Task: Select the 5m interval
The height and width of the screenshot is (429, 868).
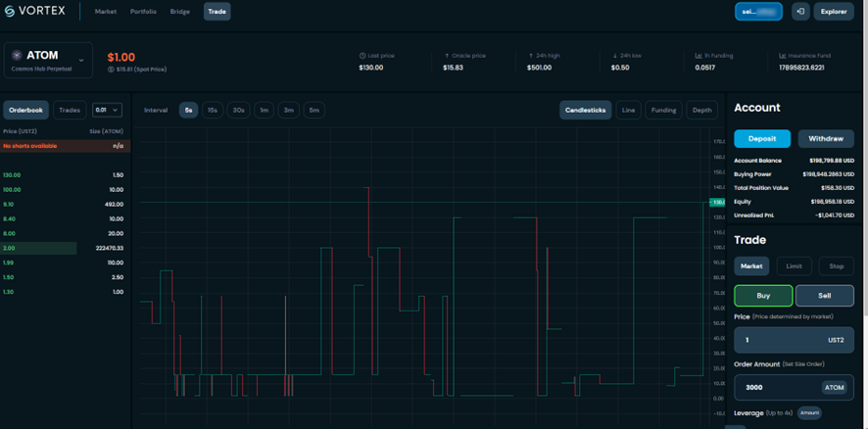Action: click(313, 110)
